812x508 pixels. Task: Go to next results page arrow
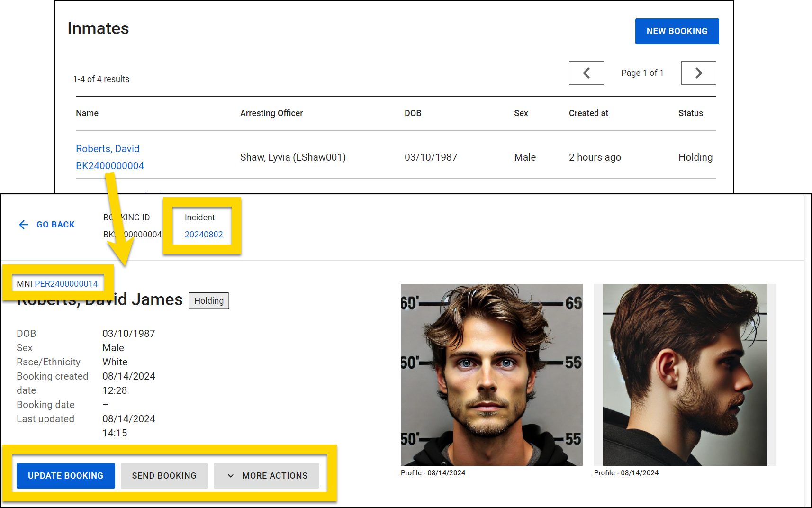tap(698, 73)
